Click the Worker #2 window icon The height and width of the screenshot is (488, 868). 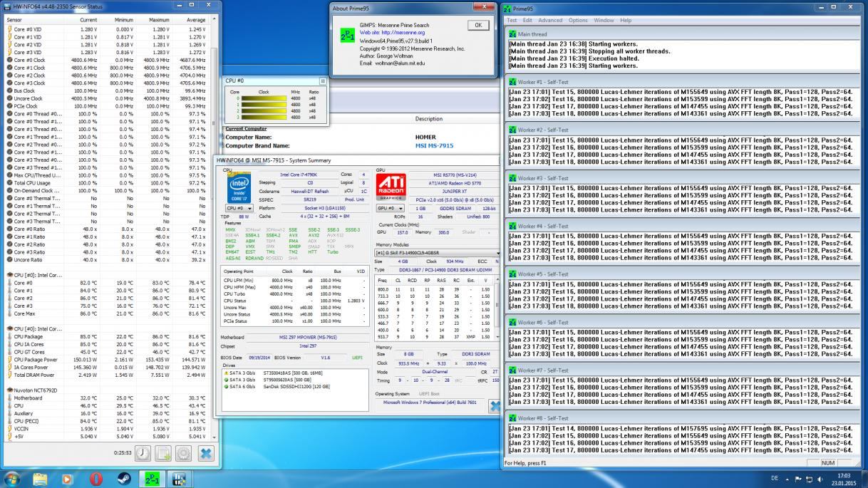point(513,130)
